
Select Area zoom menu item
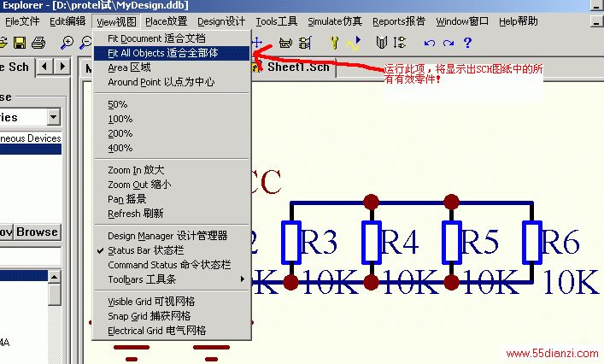[x=172, y=68]
